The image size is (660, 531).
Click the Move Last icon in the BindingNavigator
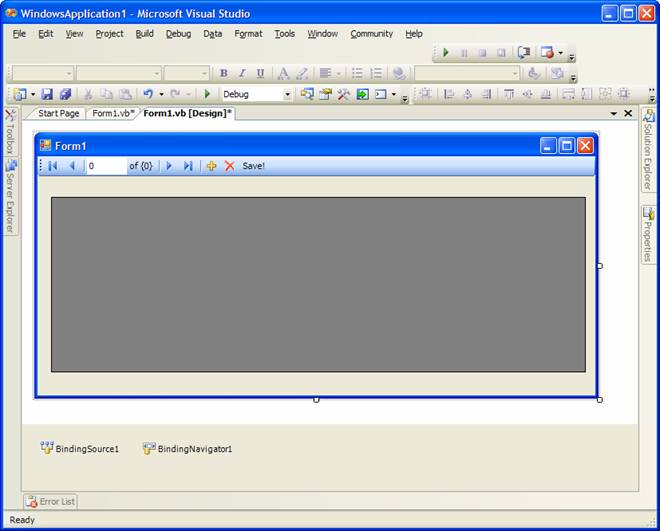tap(188, 166)
